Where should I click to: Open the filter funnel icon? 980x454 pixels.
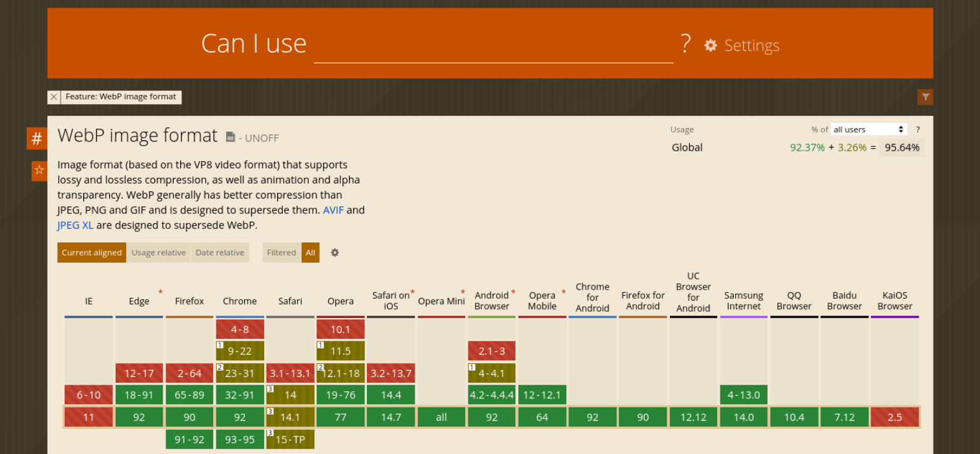(925, 97)
